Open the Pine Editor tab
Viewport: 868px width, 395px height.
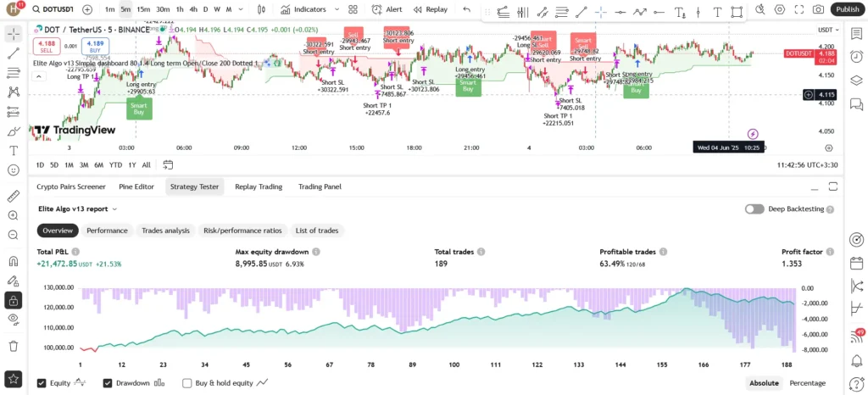136,186
